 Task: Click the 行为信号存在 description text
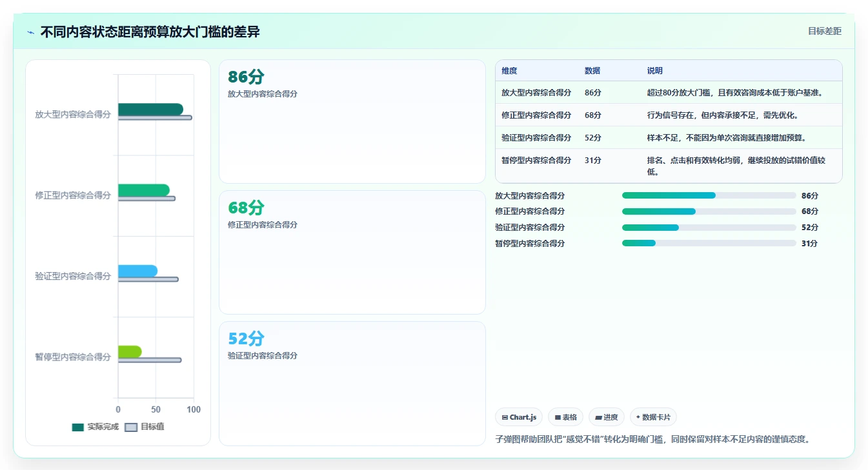click(723, 115)
